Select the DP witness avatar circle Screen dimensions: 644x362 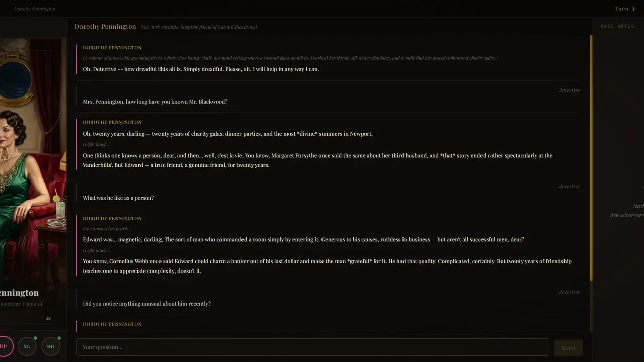pyautogui.click(x=4, y=346)
